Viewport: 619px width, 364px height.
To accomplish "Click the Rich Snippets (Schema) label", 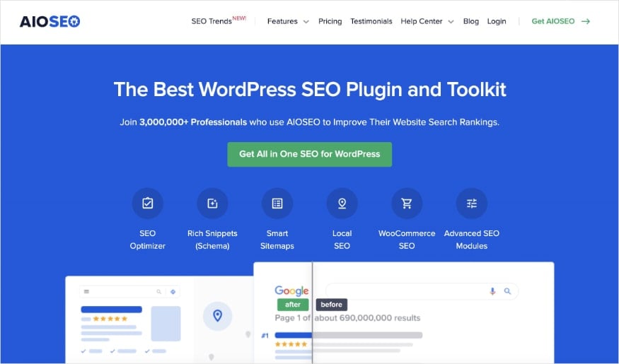I will pyautogui.click(x=212, y=240).
